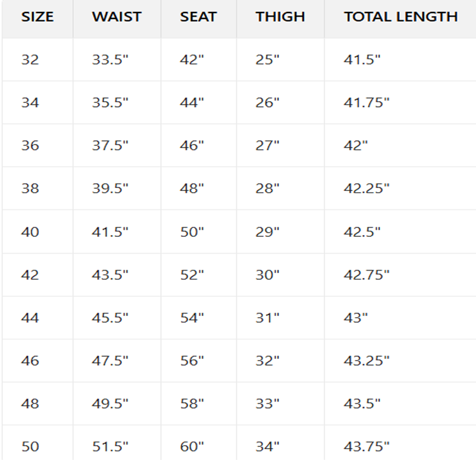The height and width of the screenshot is (476, 476).
Task: Click total length value 41.5"
Action: pos(362,59)
